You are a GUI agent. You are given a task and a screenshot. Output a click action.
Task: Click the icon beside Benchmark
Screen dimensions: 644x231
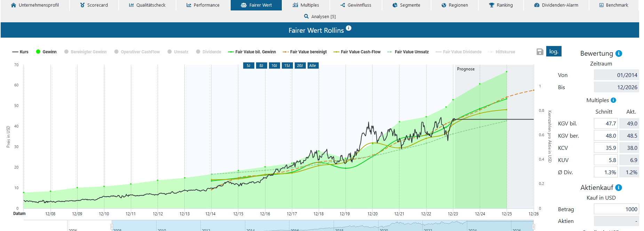coord(602,5)
